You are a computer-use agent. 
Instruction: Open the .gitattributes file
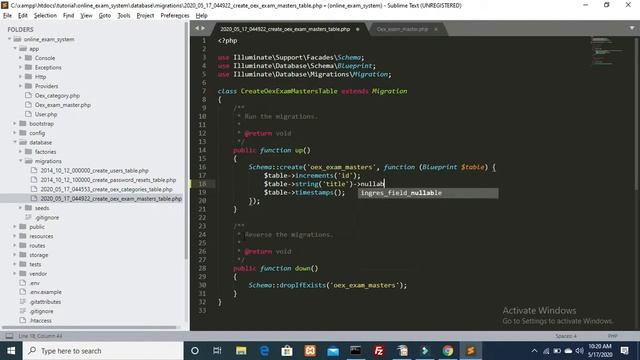point(45,302)
